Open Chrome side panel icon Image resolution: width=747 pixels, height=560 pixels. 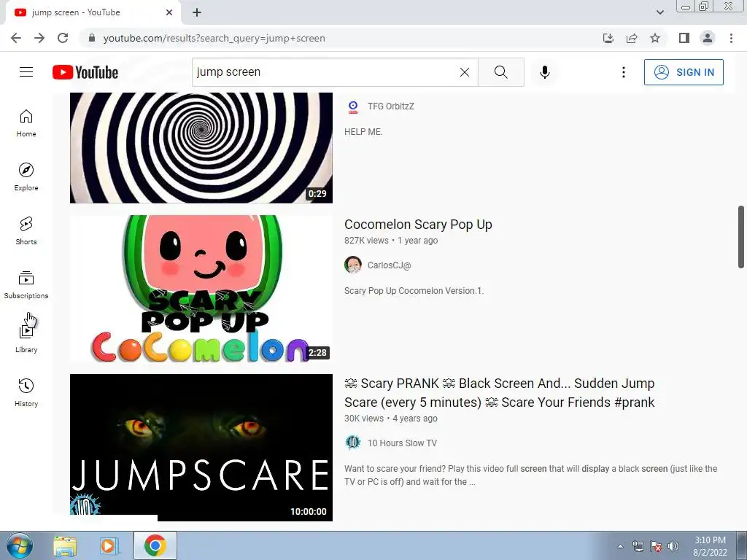[684, 38]
